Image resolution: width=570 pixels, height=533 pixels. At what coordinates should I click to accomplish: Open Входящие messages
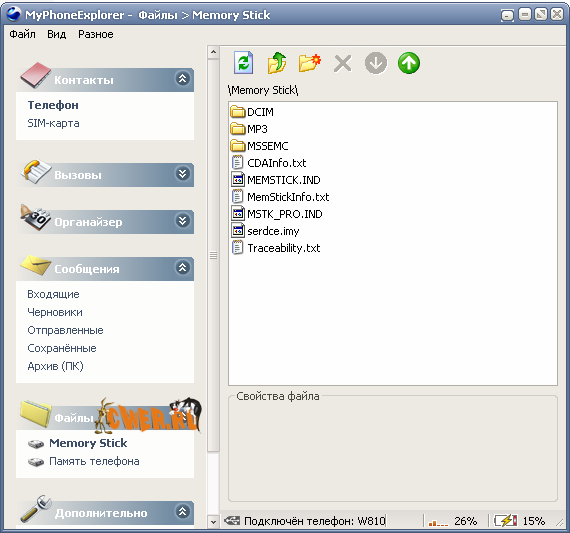53,294
